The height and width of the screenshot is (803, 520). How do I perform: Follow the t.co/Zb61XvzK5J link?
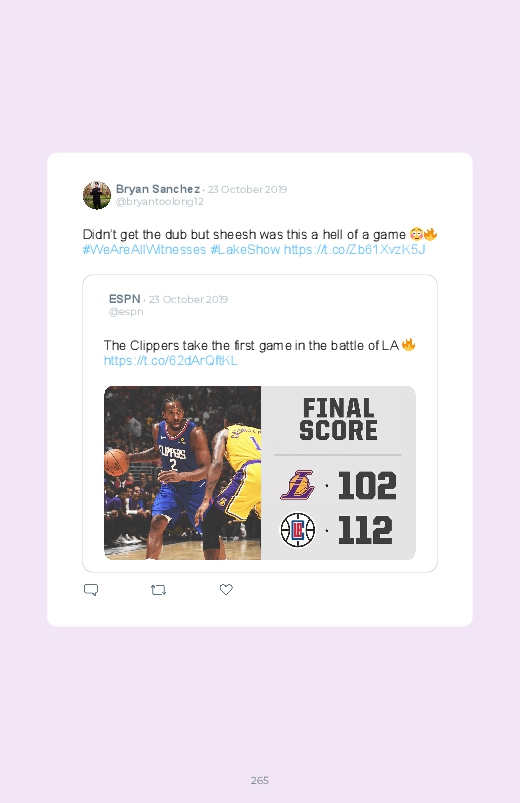[x=355, y=249]
